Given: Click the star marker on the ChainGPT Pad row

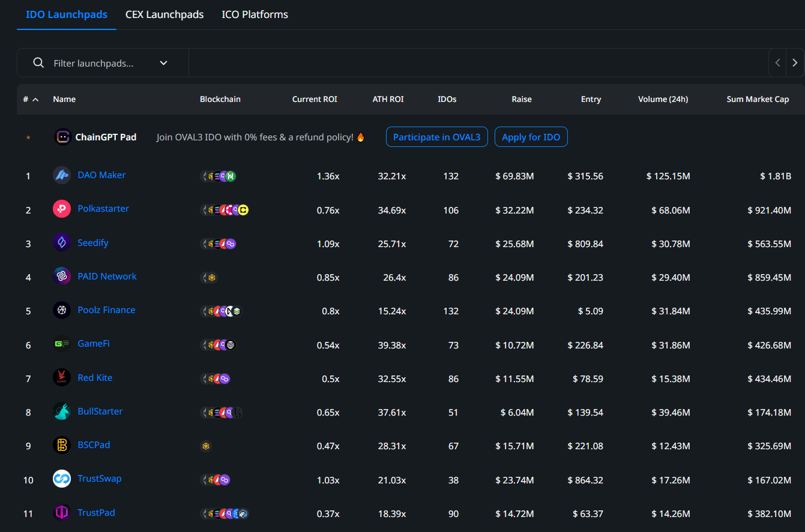Looking at the screenshot, I should click(x=28, y=138).
